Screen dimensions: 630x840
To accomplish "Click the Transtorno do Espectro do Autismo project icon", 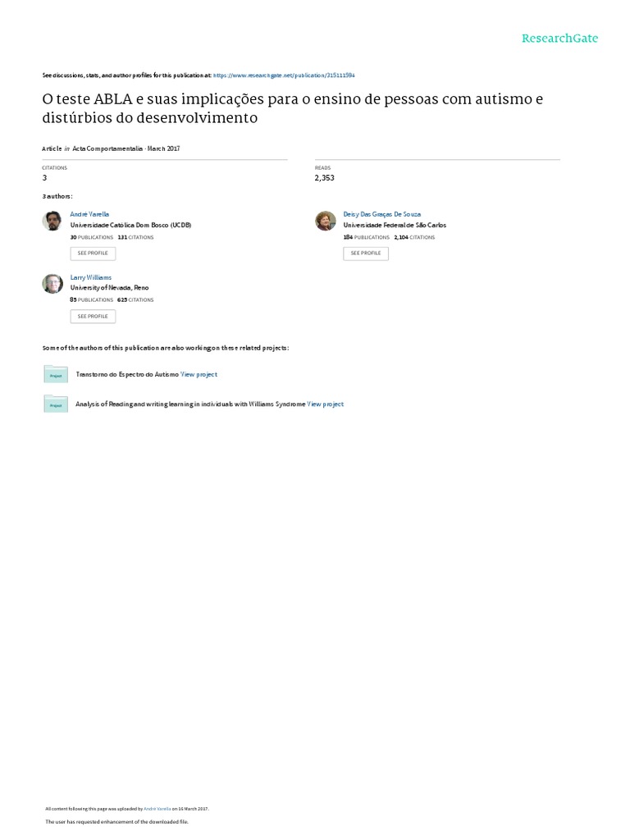I will (x=56, y=374).
